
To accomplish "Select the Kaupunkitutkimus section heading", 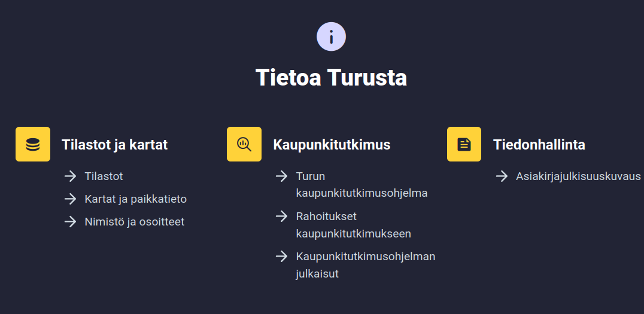I will pyautogui.click(x=332, y=145).
